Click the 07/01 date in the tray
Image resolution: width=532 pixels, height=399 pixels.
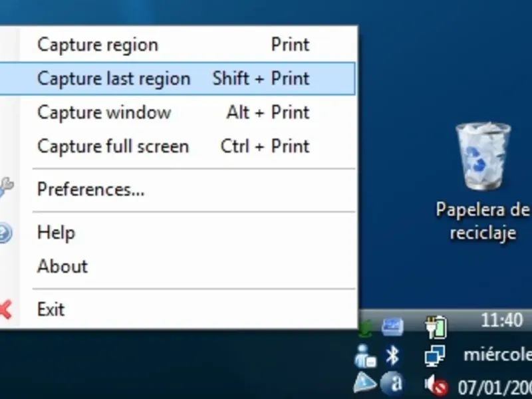495,387
